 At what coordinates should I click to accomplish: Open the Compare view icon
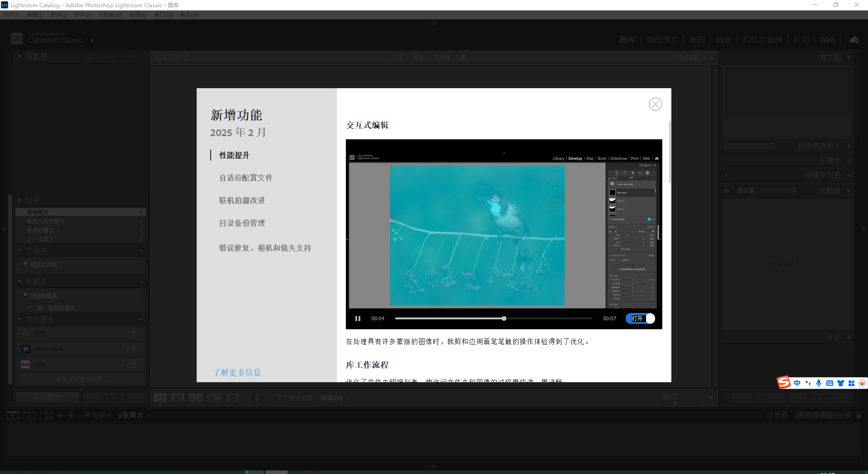196,398
